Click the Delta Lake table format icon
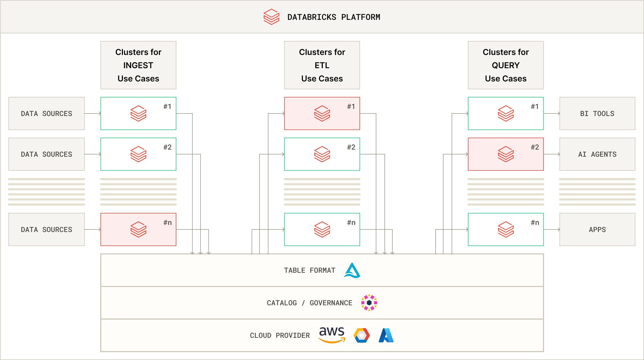Viewport: 644px width, 360px height. pos(352,270)
